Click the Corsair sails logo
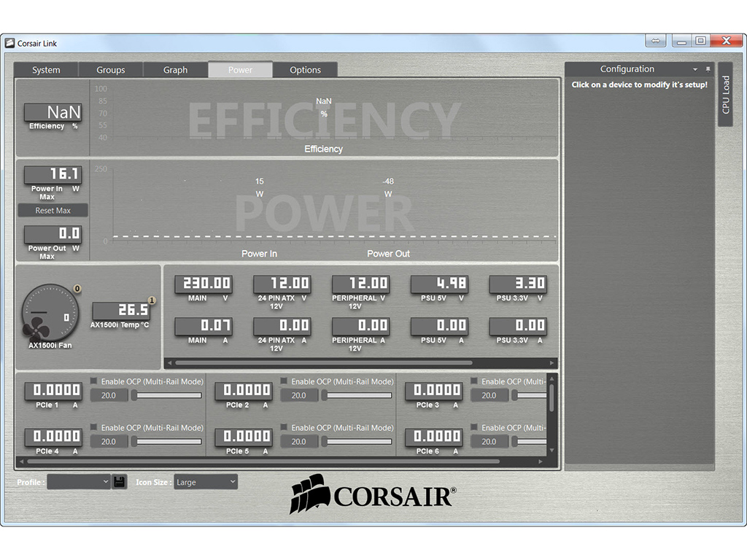 309,494
